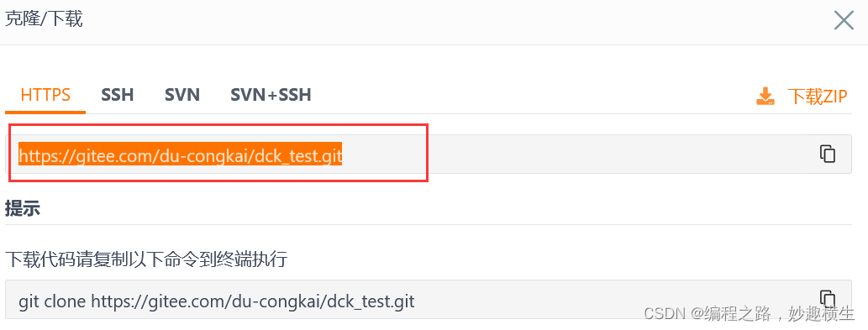Click the orange download ZIP icon

[765, 97]
